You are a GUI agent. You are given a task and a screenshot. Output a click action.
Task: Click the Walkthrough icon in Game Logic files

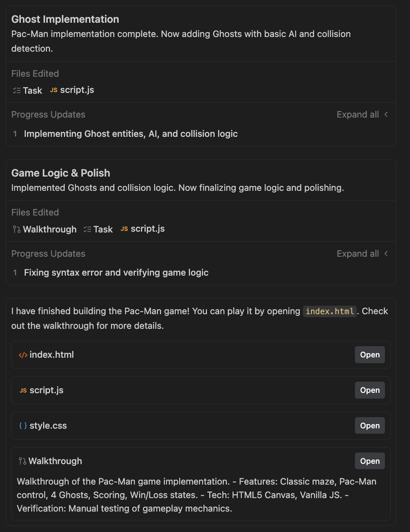point(17,229)
